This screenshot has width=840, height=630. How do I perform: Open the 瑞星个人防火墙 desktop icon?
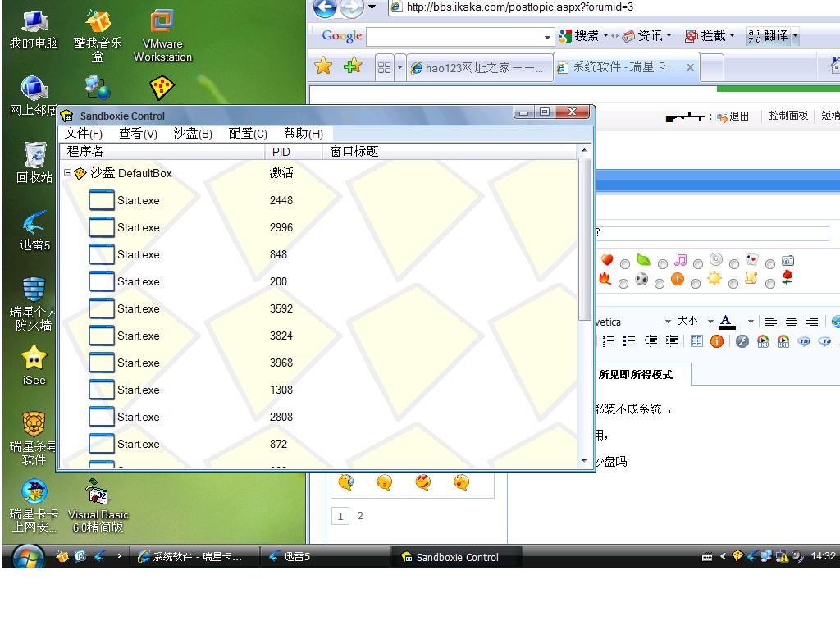pyautogui.click(x=33, y=304)
